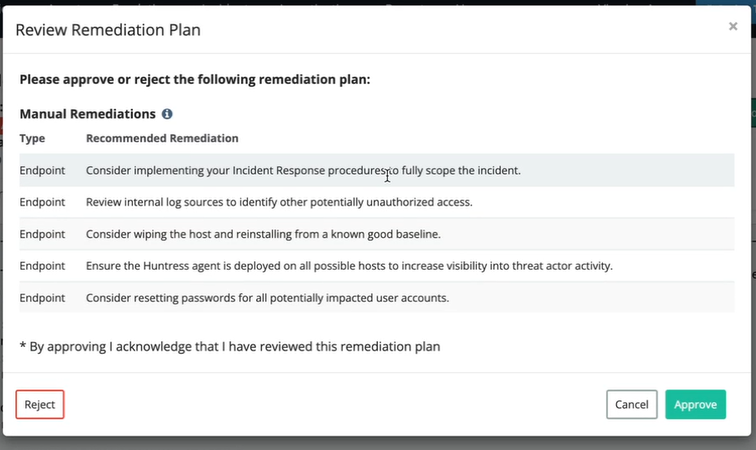Click Endpoint cell in resetting passwords row

(42, 298)
